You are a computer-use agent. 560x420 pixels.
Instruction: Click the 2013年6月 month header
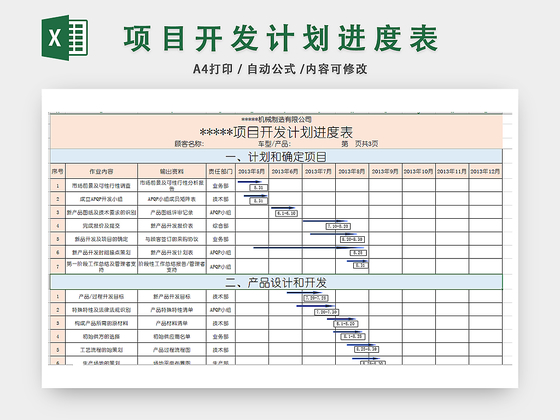(285, 171)
